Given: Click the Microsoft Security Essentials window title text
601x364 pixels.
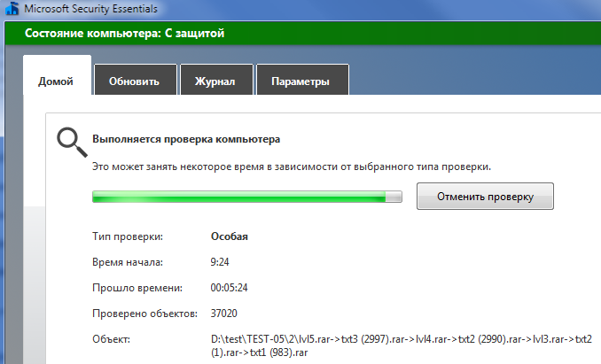Looking at the screenshot, I should point(90,9).
